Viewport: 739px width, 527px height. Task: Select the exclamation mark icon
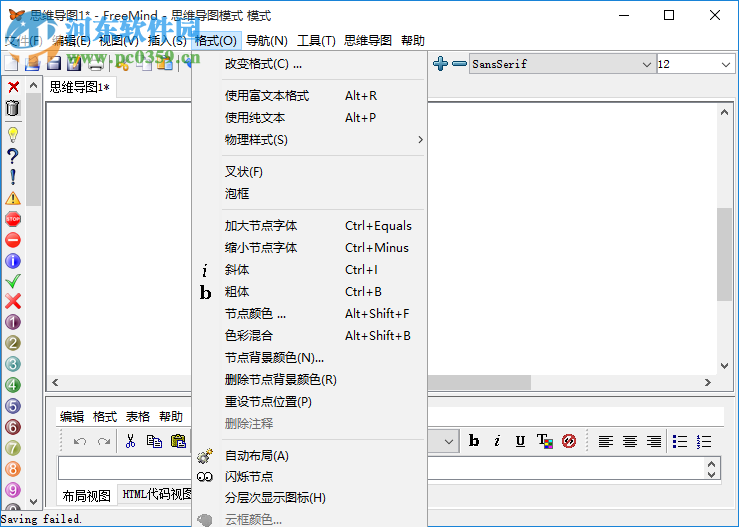pos(13,177)
